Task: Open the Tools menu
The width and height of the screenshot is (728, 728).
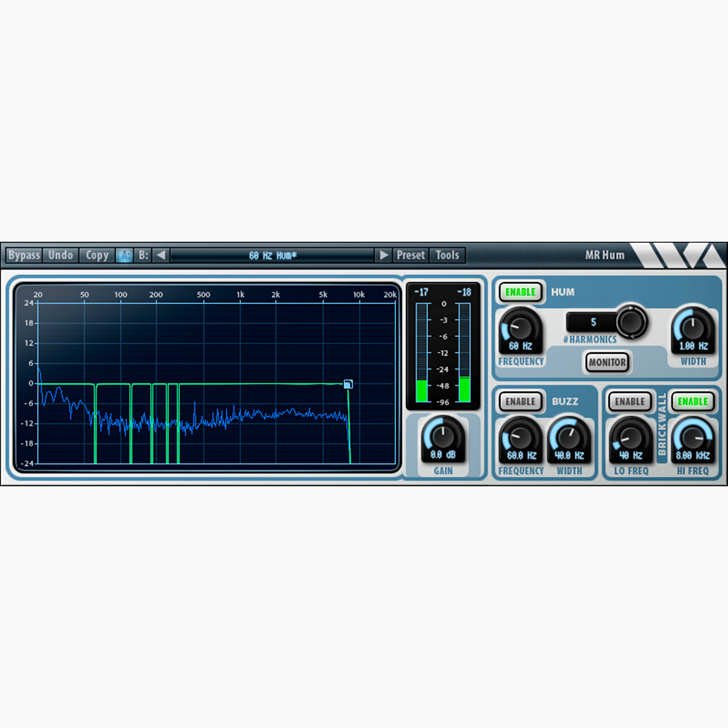Action: coord(447,255)
